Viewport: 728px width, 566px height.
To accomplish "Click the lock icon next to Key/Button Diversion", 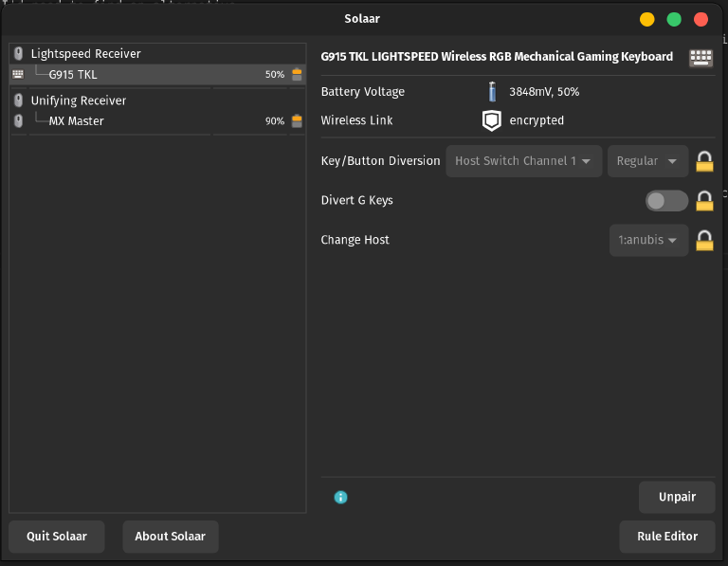I will click(x=704, y=161).
